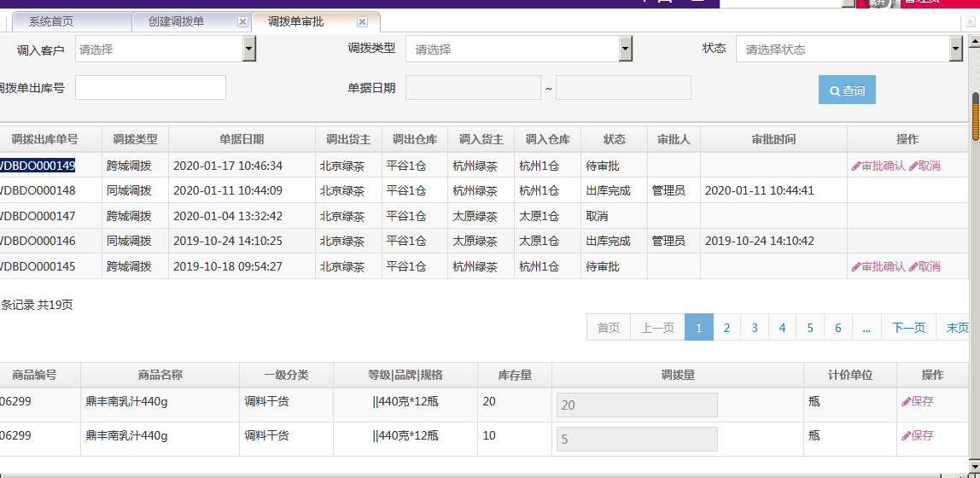
Task: Go to page 3
Action: (755, 328)
